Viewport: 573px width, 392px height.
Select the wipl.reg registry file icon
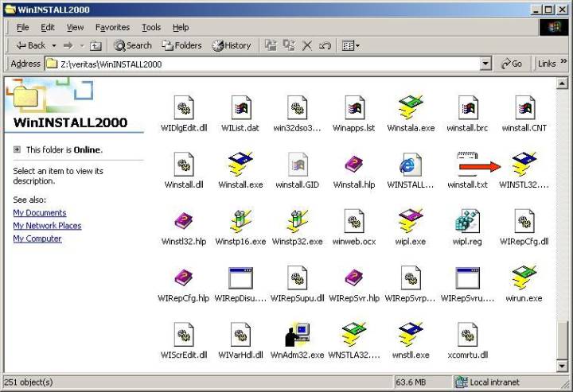(467, 221)
